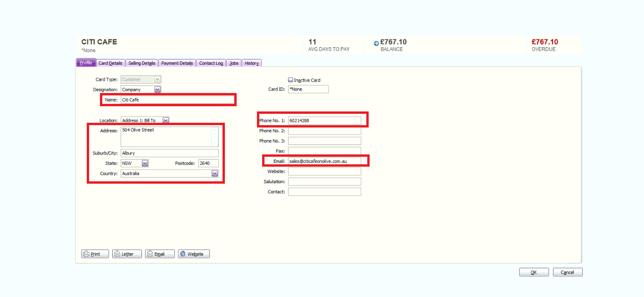Click the Suburb/City field showing Albury
The height and width of the screenshot is (297, 644).
pyautogui.click(x=170, y=153)
